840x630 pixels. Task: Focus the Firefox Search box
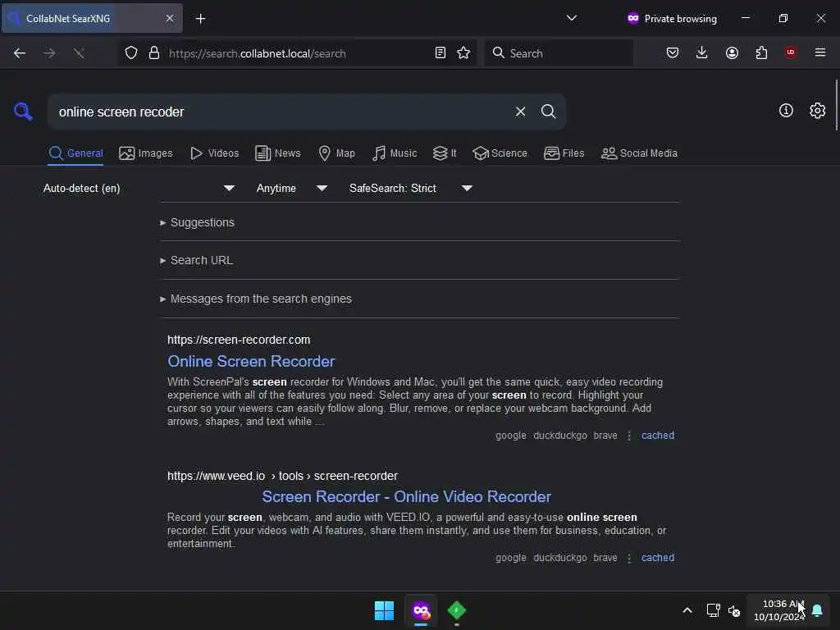559,53
